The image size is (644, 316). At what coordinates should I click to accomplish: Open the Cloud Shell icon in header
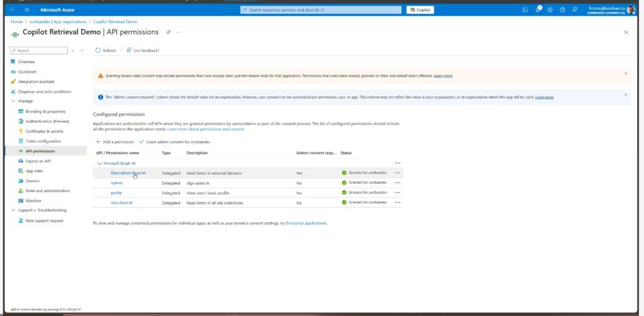[x=525, y=10]
